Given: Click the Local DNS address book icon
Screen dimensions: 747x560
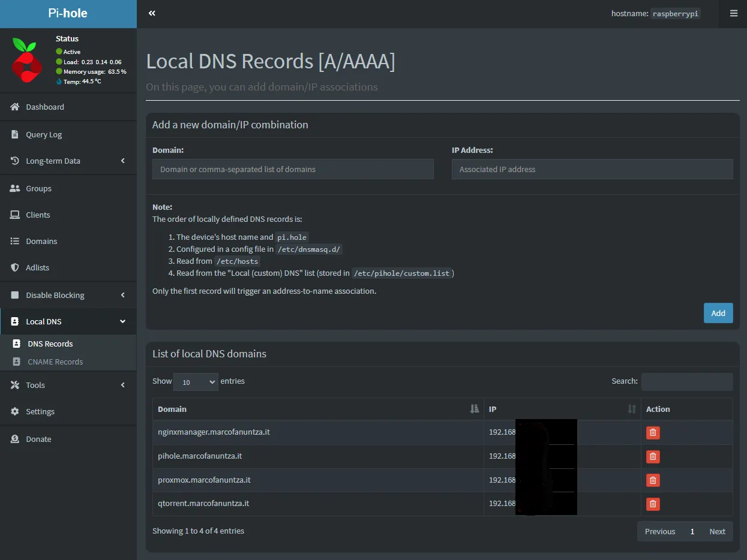Looking at the screenshot, I should [x=15, y=321].
